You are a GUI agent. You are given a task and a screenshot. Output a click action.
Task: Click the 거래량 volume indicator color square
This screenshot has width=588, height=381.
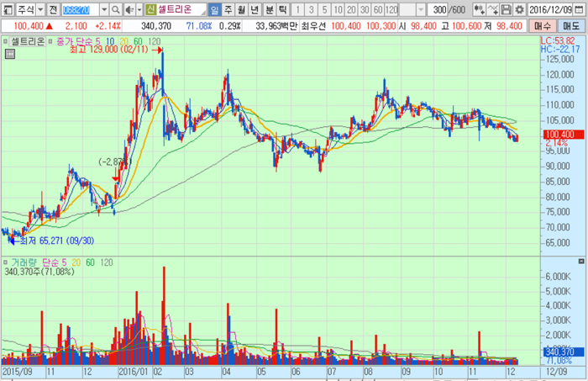pyautogui.click(x=7, y=263)
